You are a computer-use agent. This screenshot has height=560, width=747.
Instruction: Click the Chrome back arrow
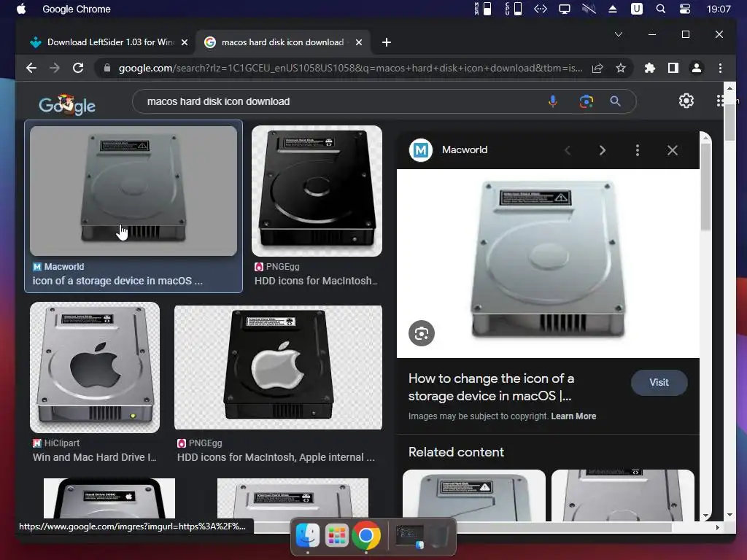[x=31, y=68]
